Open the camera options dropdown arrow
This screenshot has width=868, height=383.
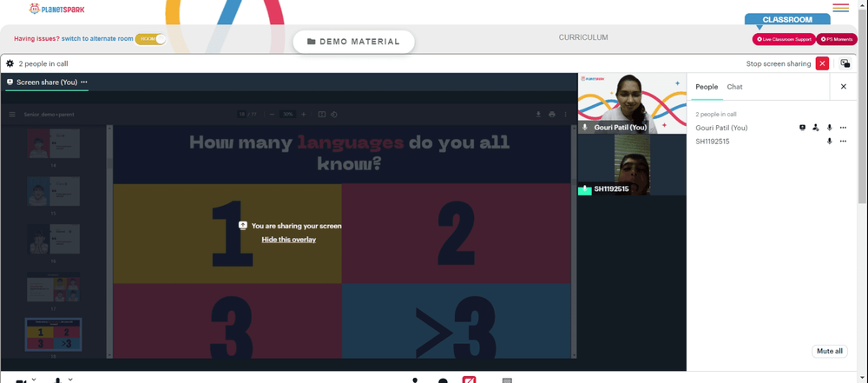coord(34,380)
